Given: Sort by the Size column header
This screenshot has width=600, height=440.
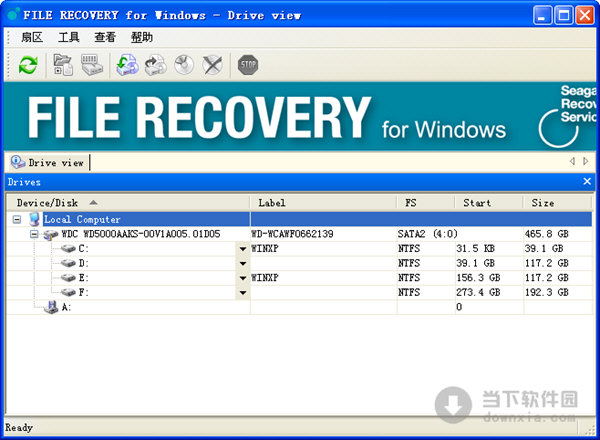Looking at the screenshot, I should coord(558,203).
